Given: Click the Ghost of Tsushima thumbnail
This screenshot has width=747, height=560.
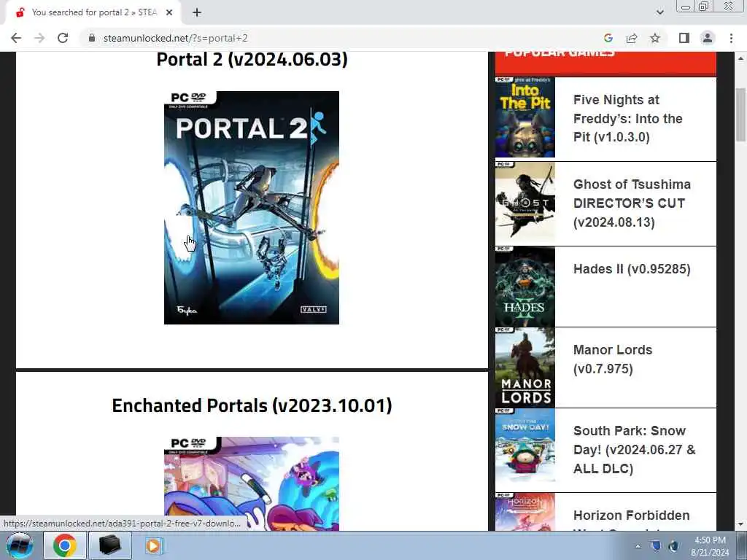Looking at the screenshot, I should (525, 203).
